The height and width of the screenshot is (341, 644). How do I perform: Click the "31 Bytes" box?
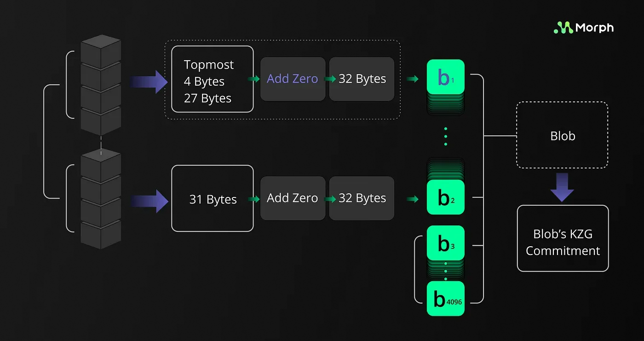point(212,198)
